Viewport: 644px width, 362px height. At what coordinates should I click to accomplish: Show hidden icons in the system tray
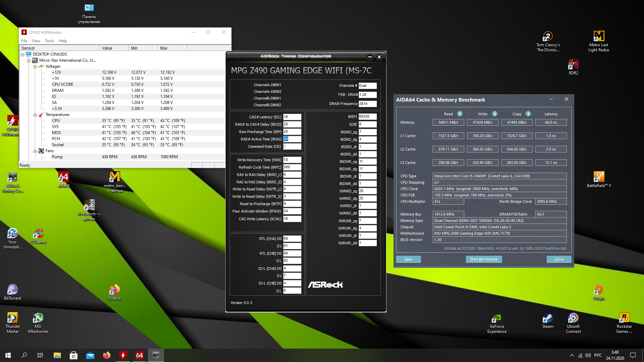point(572,355)
